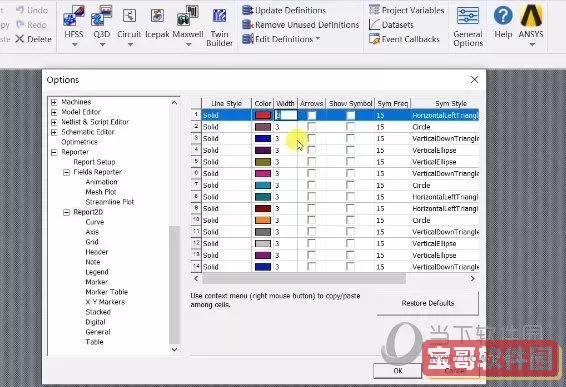
Task: Expand Netlist & Script Editor node
Action: pyautogui.click(x=54, y=122)
